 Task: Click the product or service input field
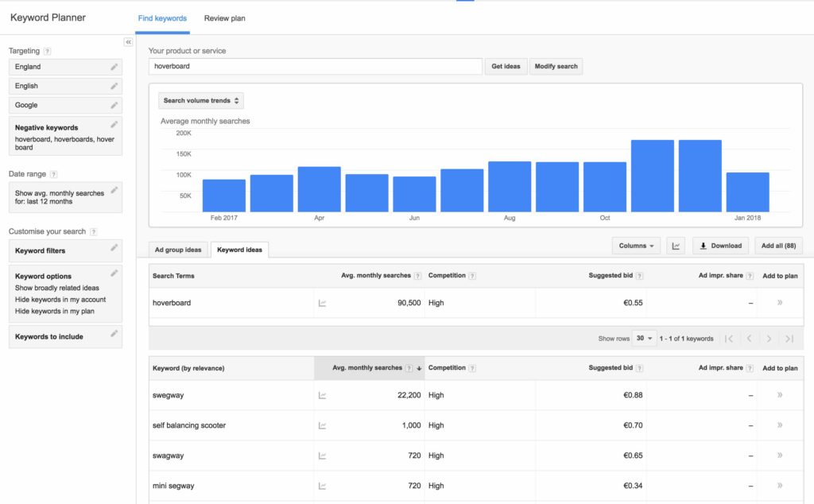point(315,67)
